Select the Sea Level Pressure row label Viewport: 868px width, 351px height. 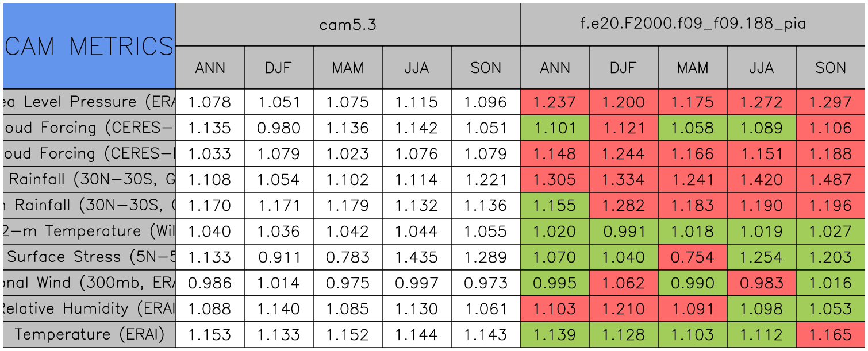point(89,102)
